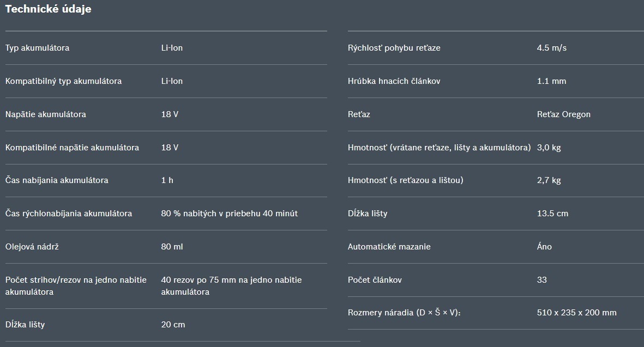
Task: Click the 4.5 m/s value
Action: 552,48
